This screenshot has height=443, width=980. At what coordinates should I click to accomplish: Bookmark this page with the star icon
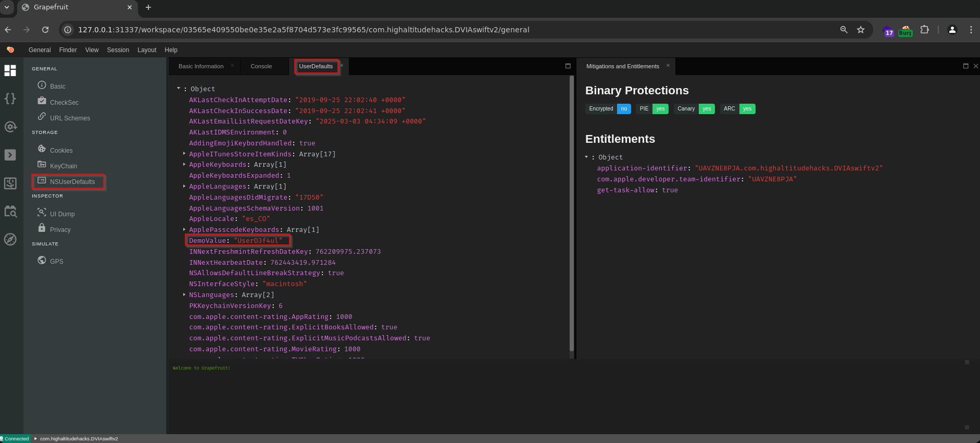[861, 30]
